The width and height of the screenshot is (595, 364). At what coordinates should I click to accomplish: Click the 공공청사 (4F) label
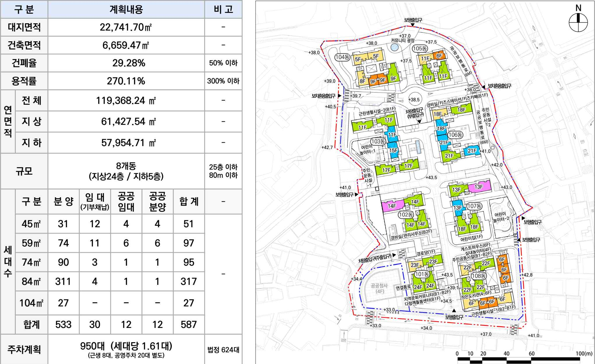point(380,288)
